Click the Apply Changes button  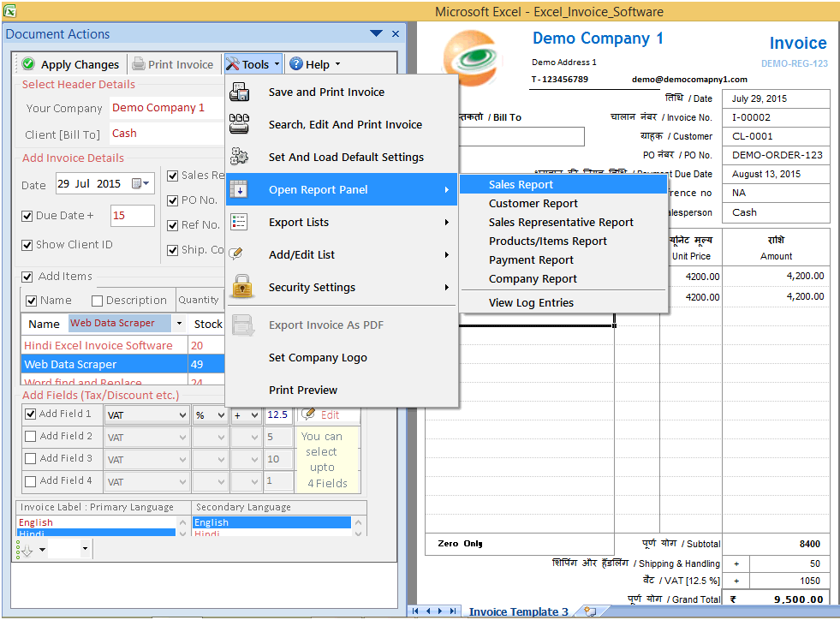[70, 63]
